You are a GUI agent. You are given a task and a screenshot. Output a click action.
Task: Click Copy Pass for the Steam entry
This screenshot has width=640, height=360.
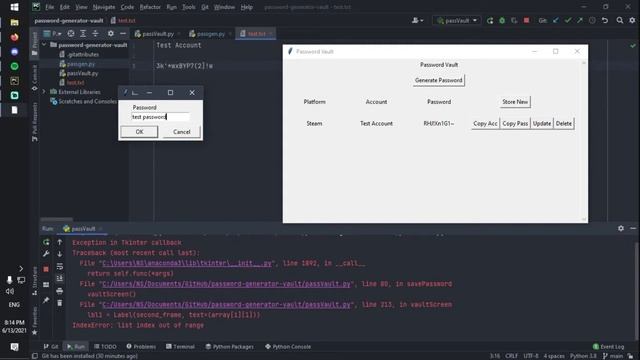(x=515, y=123)
